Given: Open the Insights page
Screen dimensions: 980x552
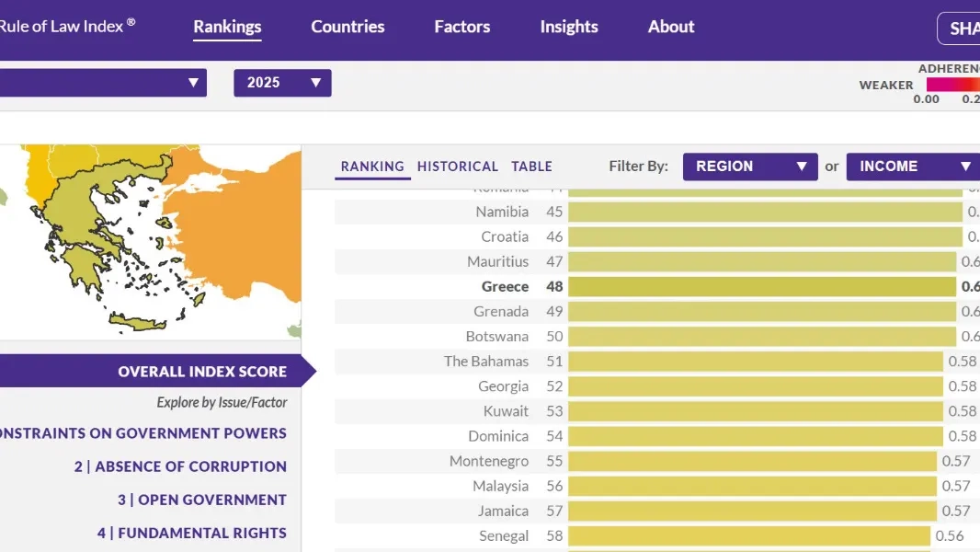Looking at the screenshot, I should click(x=568, y=27).
